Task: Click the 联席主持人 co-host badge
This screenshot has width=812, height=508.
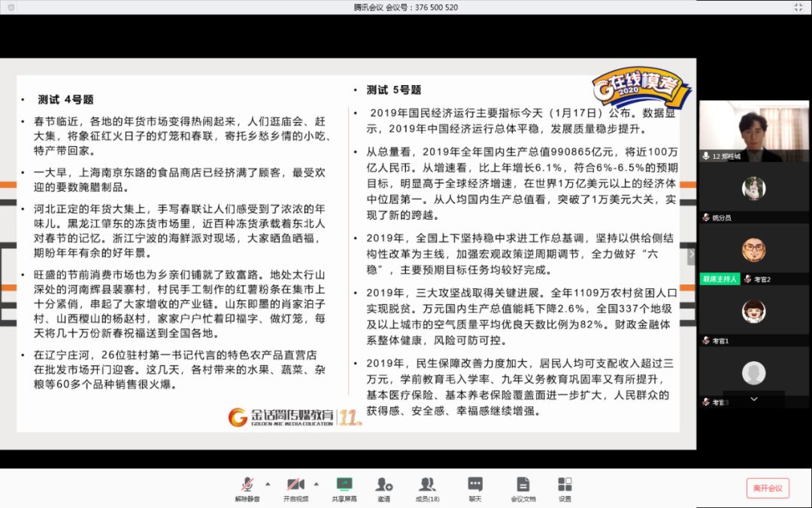Action: 720,279
